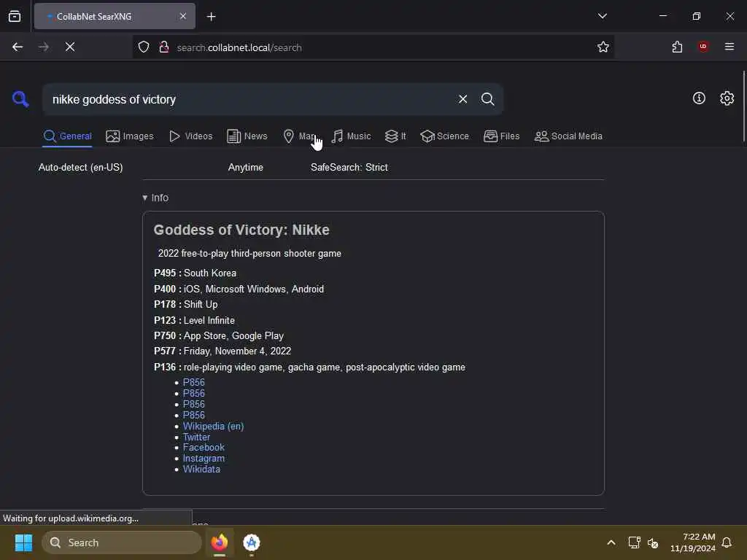747x560 pixels.
Task: Open the Windows Start menu
Action: pyautogui.click(x=23, y=542)
